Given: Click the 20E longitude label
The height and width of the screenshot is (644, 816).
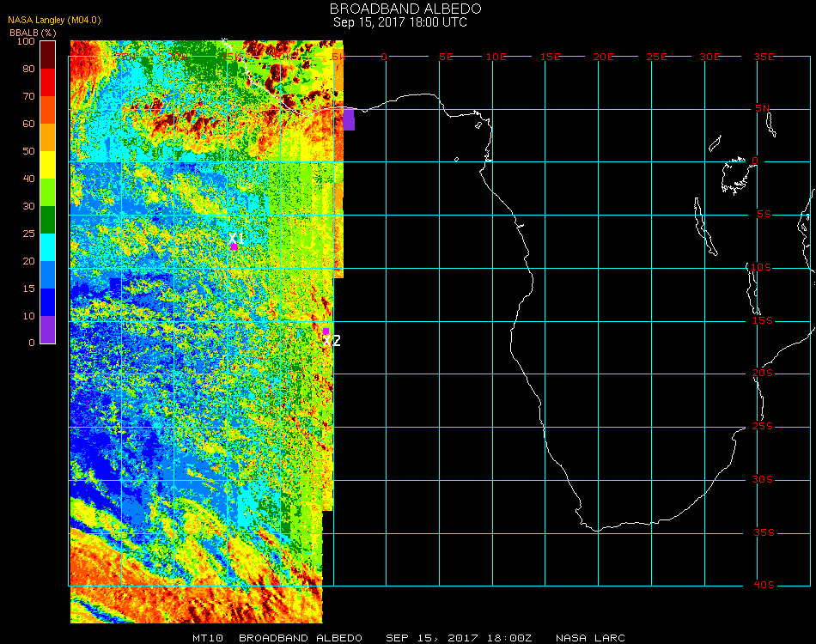Looking at the screenshot, I should click(604, 57).
